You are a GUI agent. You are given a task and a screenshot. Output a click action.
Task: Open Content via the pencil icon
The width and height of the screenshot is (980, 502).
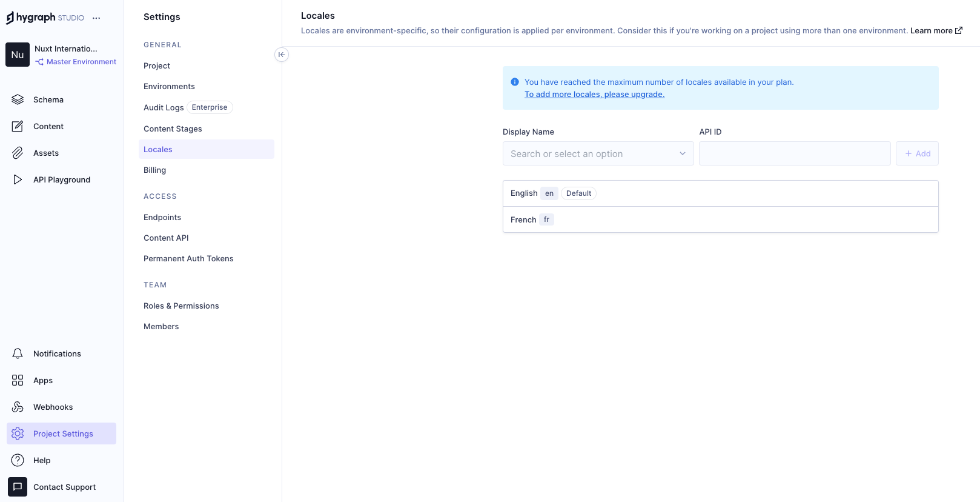click(18, 126)
